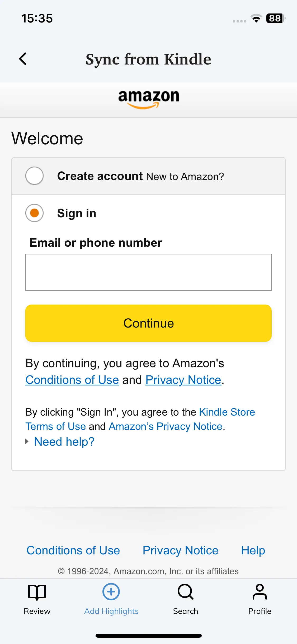This screenshot has height=644, width=297.
Task: Click the Continue button
Action: tap(148, 323)
